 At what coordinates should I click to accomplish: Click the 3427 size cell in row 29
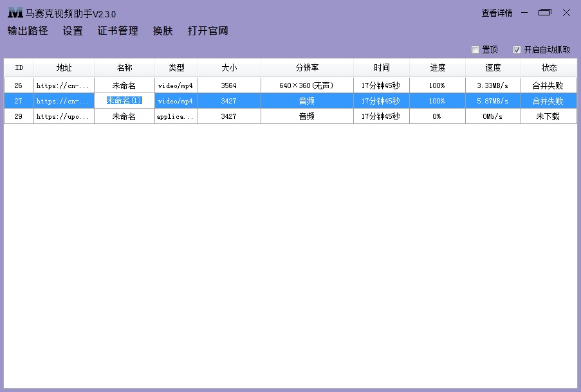tap(229, 116)
